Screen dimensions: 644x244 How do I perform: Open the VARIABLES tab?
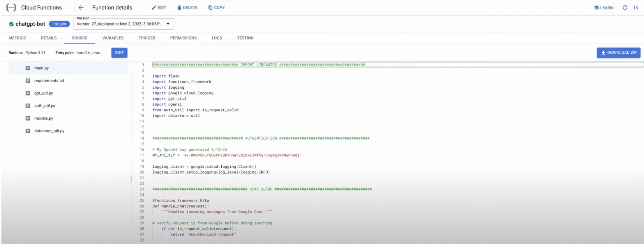(113, 38)
